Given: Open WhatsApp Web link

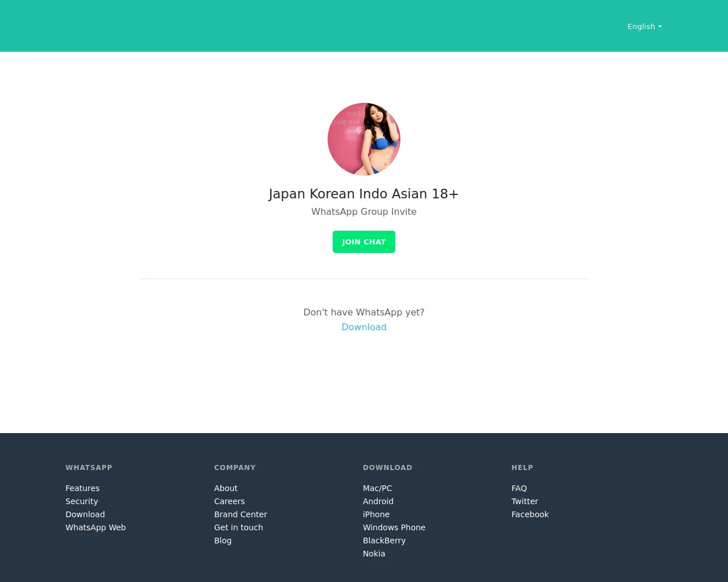Looking at the screenshot, I should point(96,527).
